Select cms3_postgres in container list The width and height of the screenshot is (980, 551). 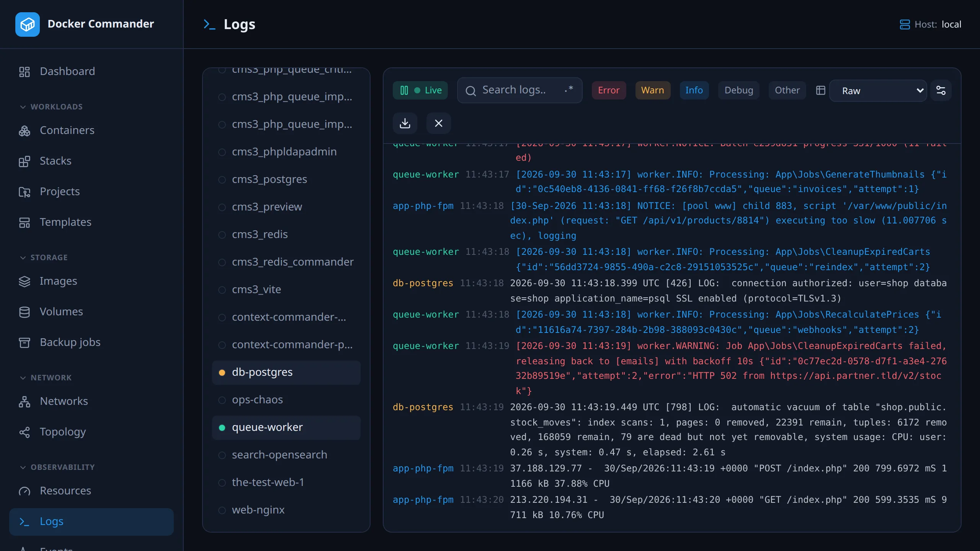coord(286,179)
